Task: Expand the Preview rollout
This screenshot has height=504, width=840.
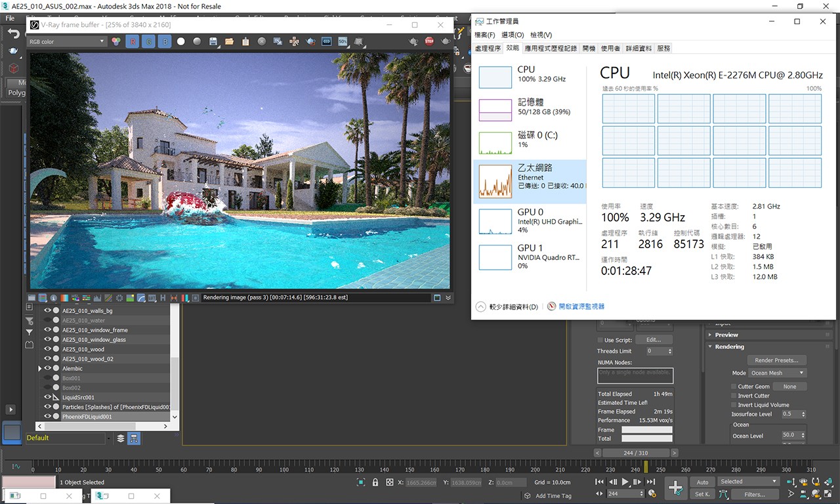Action: (711, 335)
